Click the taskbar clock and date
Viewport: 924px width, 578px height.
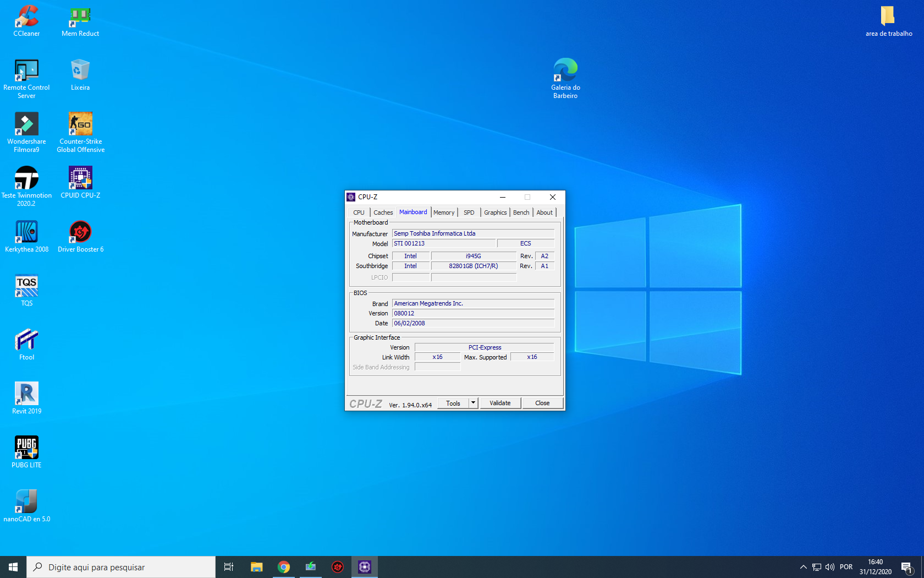pos(876,567)
